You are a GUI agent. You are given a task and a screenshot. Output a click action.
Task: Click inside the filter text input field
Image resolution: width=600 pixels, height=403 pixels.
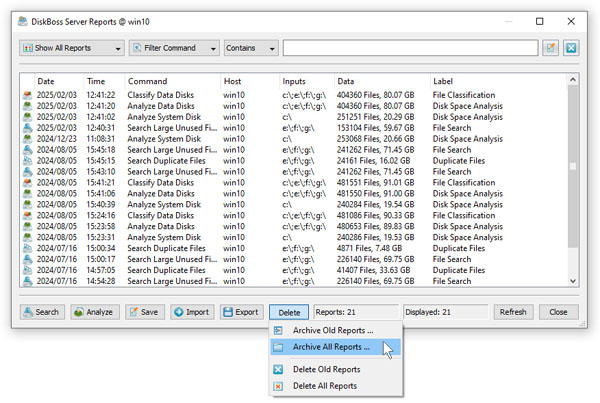click(411, 48)
